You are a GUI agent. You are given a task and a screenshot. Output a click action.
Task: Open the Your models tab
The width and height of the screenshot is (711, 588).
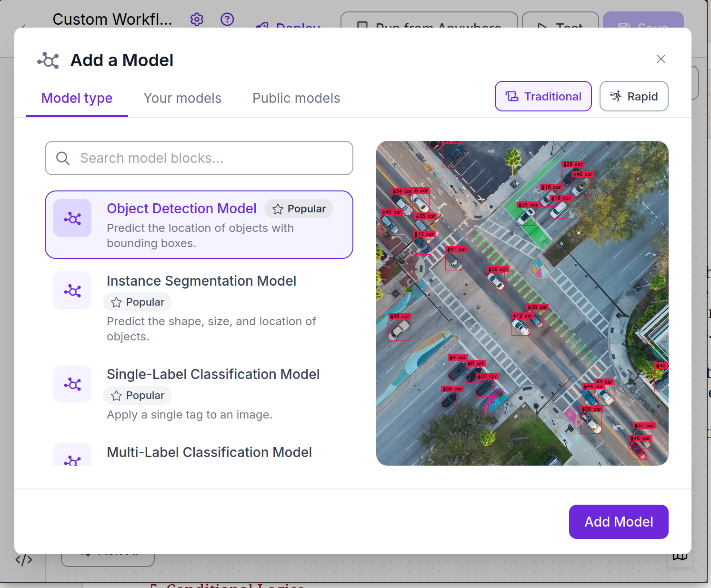182,98
